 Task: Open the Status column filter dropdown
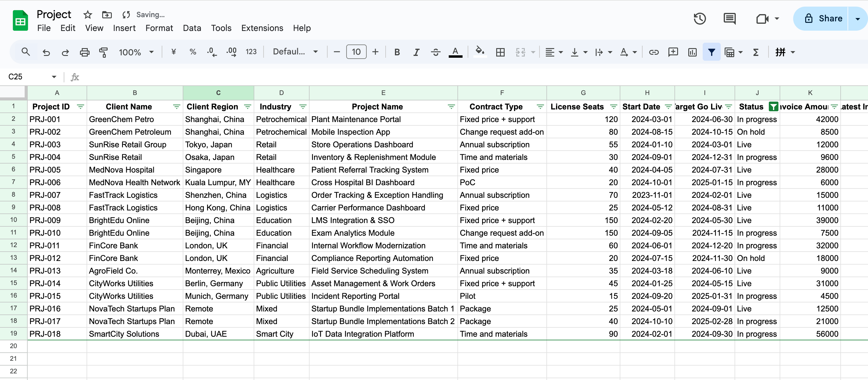773,107
